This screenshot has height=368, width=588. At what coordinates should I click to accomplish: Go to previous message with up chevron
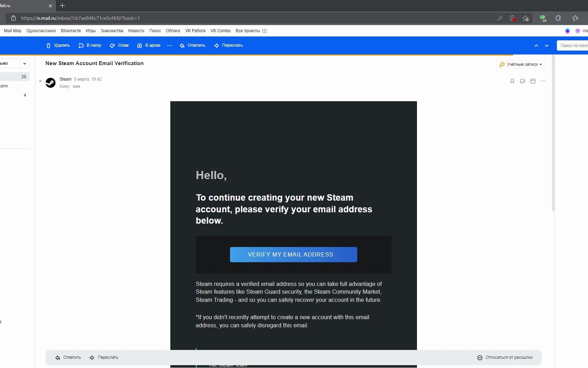click(536, 46)
